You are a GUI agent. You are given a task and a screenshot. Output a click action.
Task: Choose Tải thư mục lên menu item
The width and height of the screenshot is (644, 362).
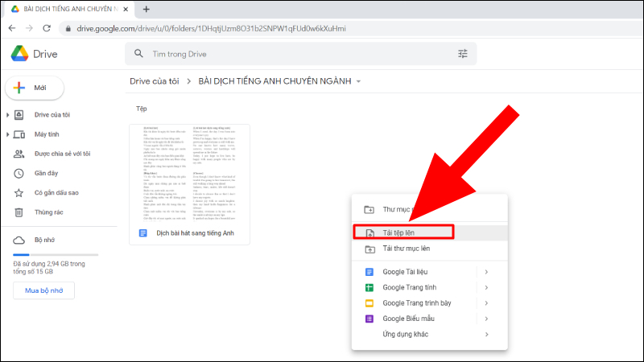pos(430,249)
